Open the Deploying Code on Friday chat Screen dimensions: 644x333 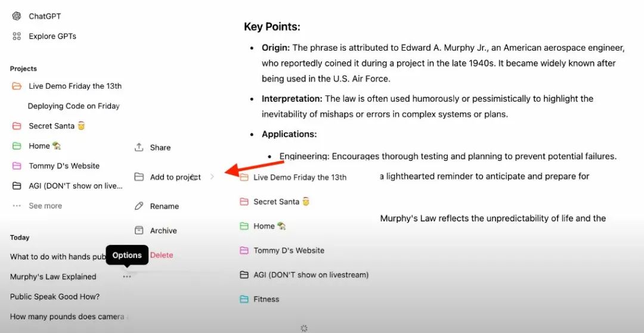(74, 106)
